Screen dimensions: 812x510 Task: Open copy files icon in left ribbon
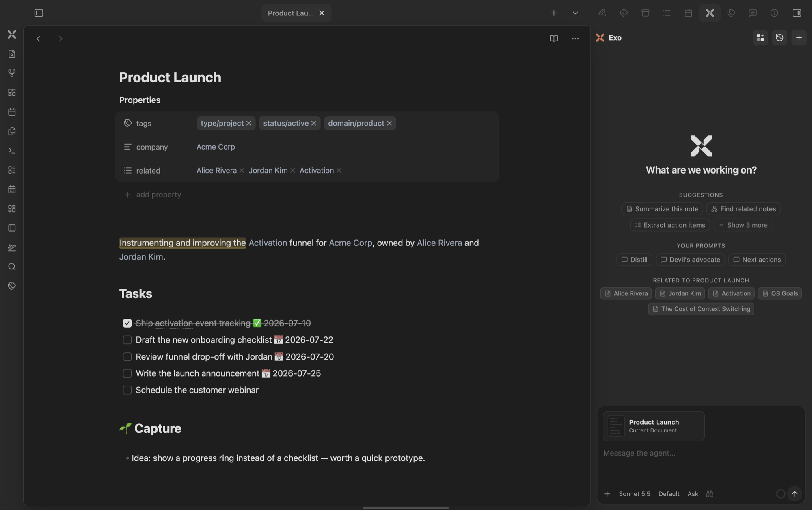12,131
